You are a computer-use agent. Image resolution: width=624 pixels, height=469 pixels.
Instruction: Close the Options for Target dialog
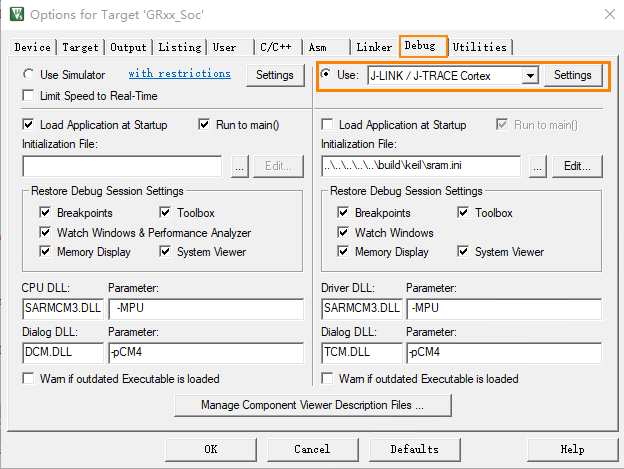(x=608, y=14)
